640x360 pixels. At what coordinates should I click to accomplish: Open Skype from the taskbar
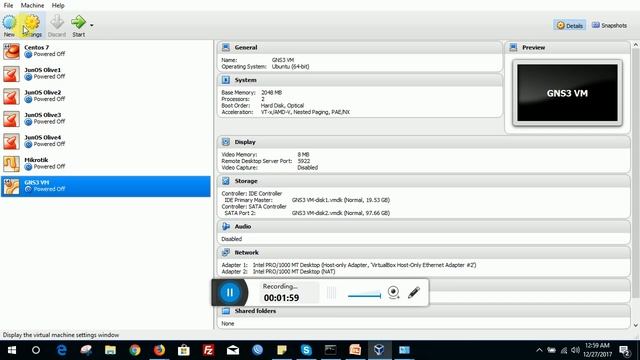pos(306,350)
